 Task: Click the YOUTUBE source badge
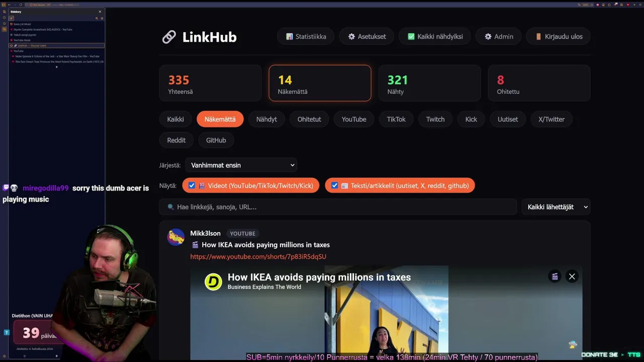(243, 233)
